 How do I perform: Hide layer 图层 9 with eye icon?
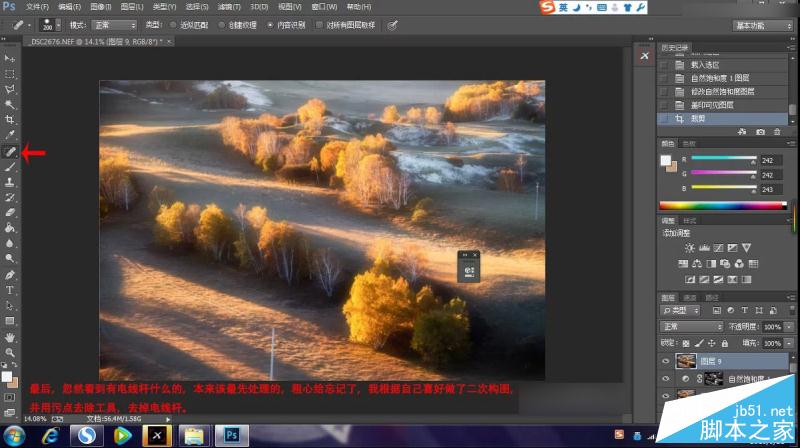[x=665, y=361]
